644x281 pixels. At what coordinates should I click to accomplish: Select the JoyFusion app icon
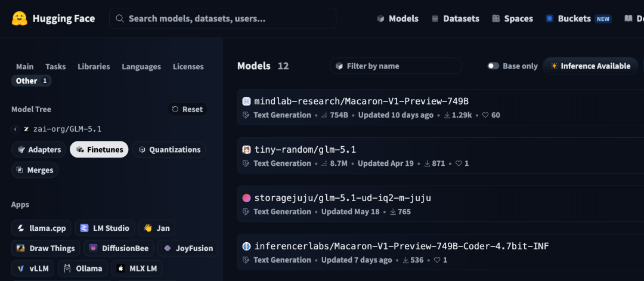[x=167, y=248]
